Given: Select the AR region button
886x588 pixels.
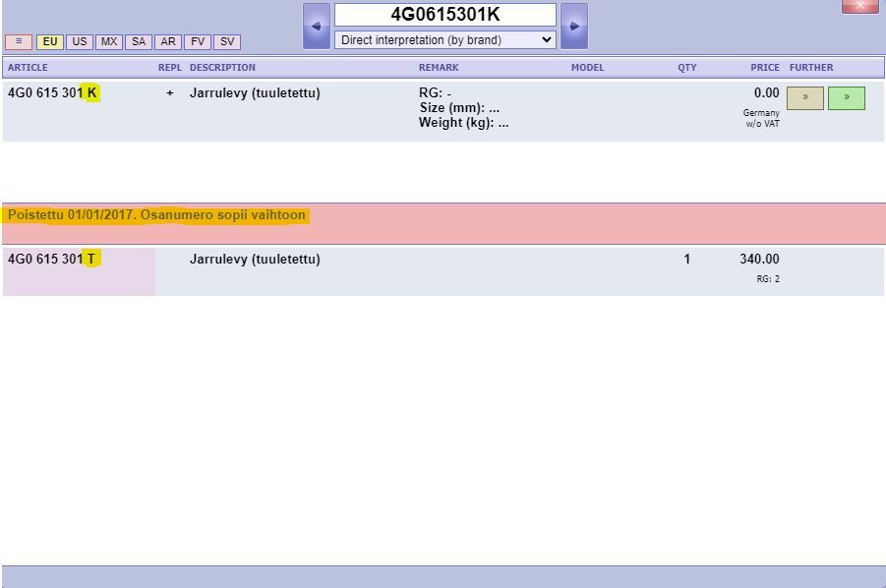Looking at the screenshot, I should [x=168, y=42].
